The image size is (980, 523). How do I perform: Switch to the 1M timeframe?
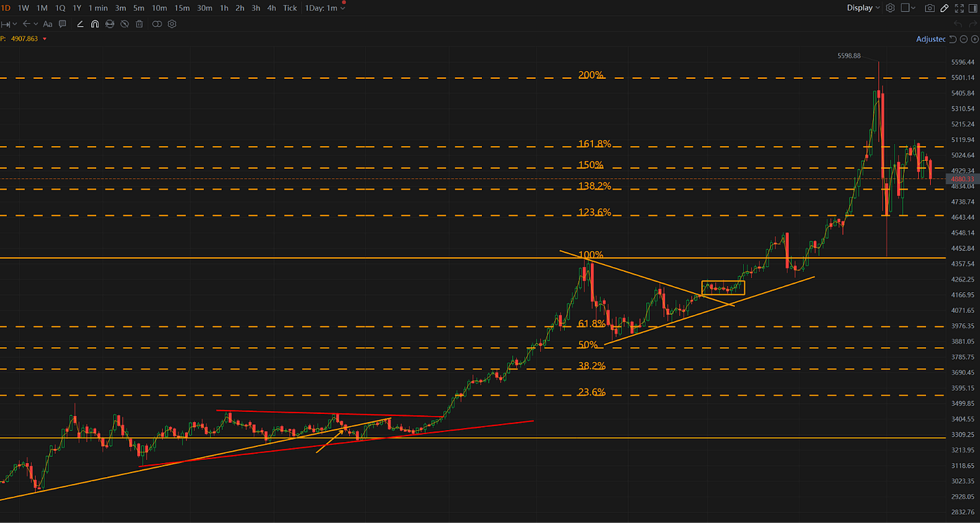[42, 8]
